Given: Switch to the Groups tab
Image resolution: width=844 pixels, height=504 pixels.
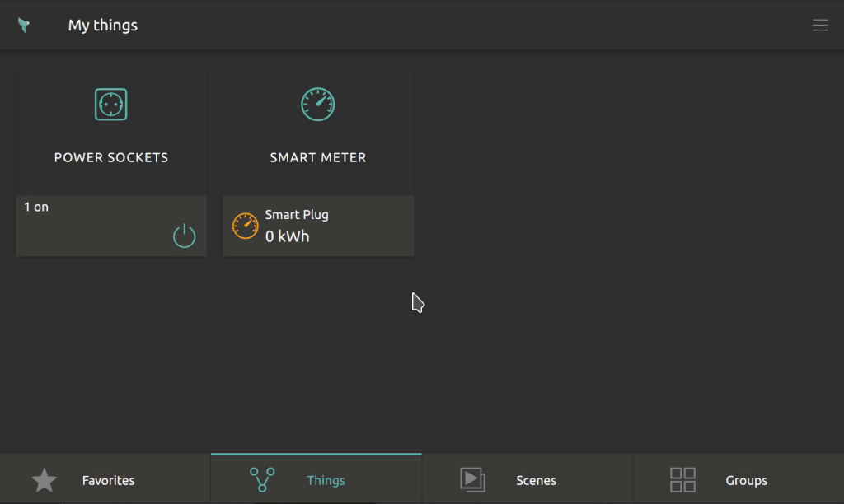Looking at the screenshot, I should [x=738, y=479].
